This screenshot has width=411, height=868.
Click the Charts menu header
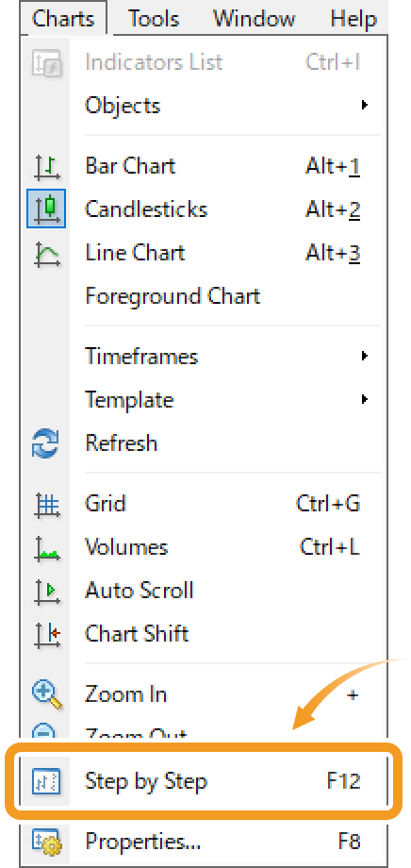(63, 19)
